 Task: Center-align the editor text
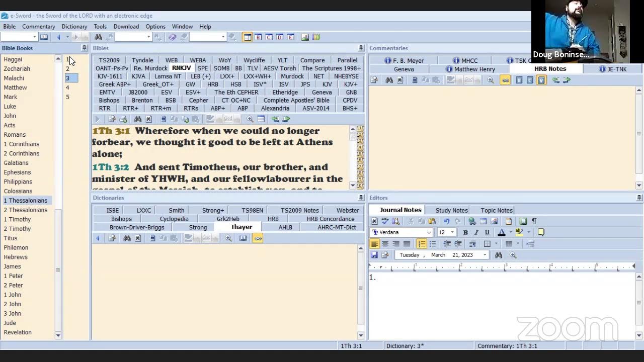click(x=385, y=244)
